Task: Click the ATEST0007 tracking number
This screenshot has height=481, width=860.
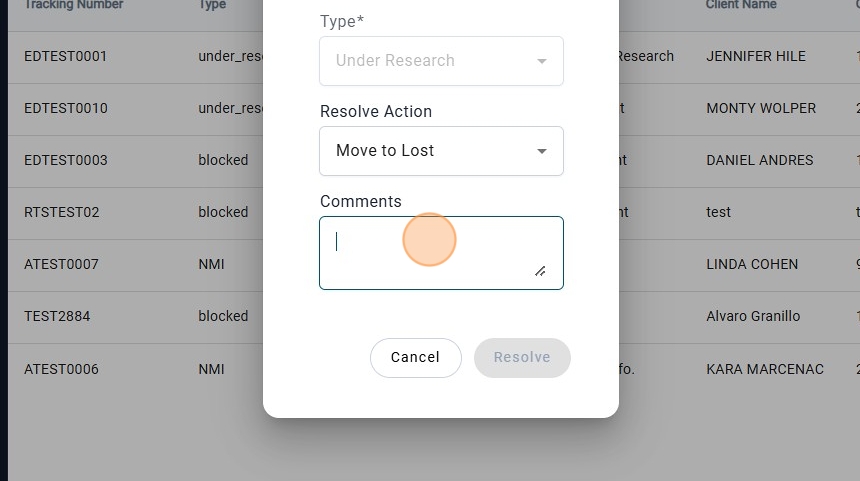Action: coord(61,264)
